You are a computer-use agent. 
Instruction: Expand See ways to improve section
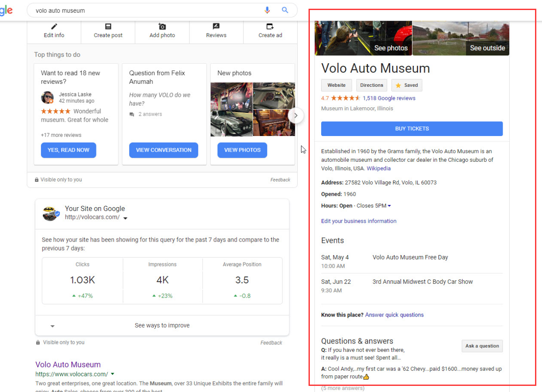[x=162, y=325]
